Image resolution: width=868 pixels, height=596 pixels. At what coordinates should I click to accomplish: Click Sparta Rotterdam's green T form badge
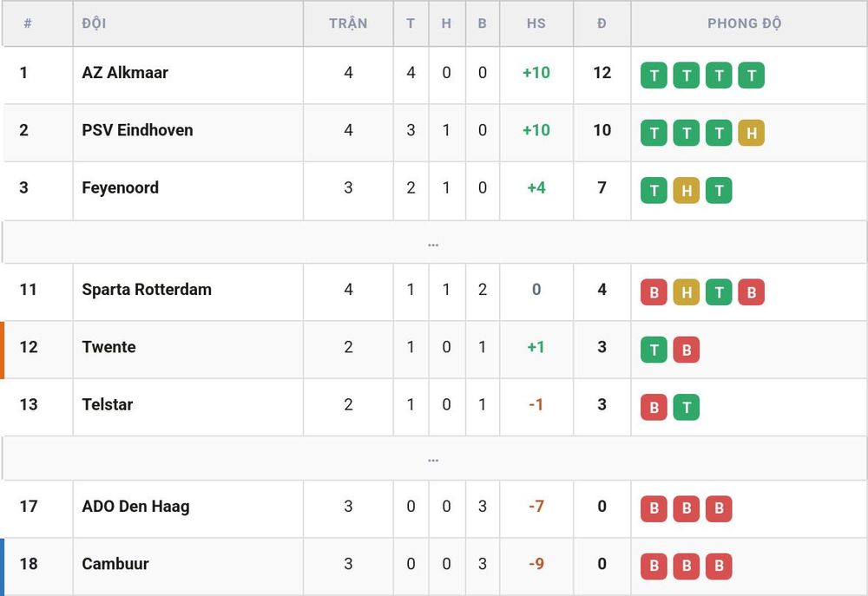pyautogui.click(x=719, y=292)
